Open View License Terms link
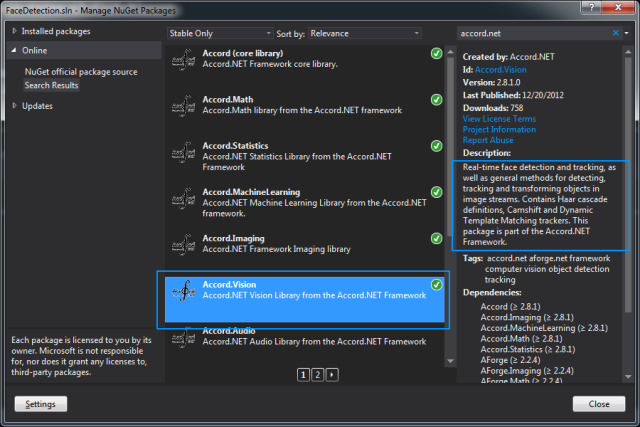 [499, 119]
